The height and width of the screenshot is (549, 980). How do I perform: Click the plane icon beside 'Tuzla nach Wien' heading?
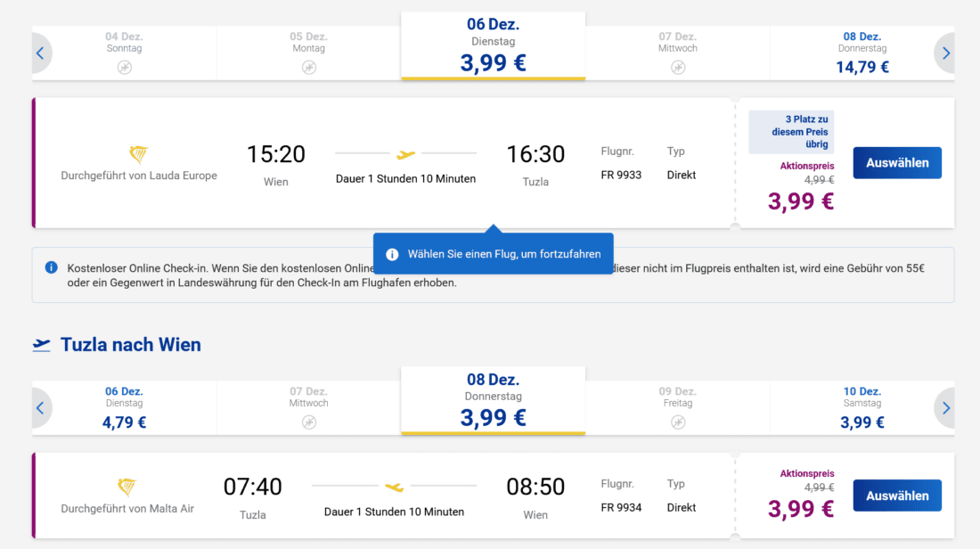[45, 344]
